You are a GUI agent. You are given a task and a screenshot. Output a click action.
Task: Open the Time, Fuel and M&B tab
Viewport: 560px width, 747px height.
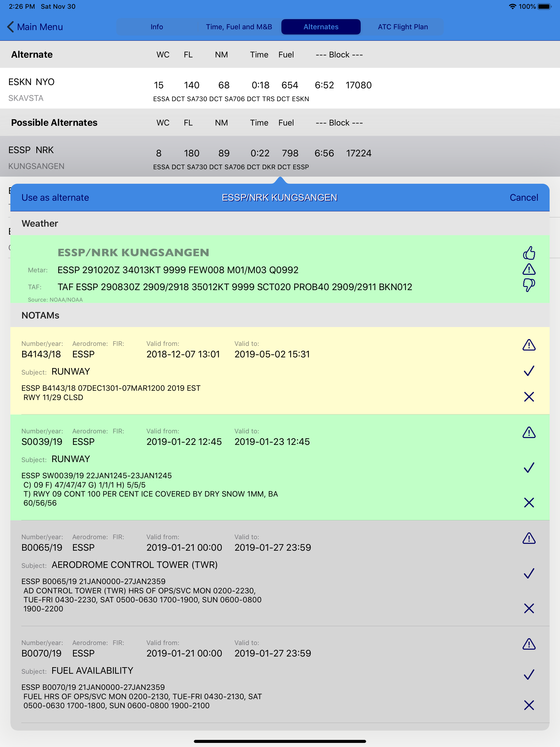click(239, 27)
